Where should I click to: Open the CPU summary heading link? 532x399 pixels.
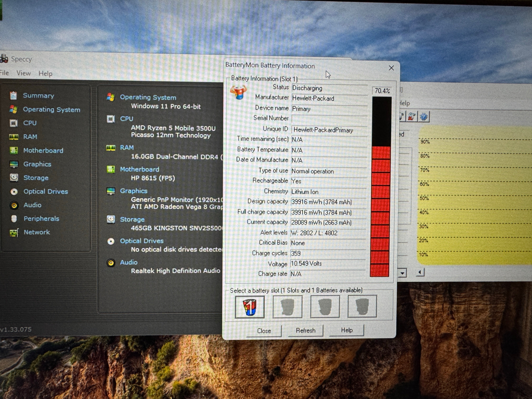coord(127,119)
